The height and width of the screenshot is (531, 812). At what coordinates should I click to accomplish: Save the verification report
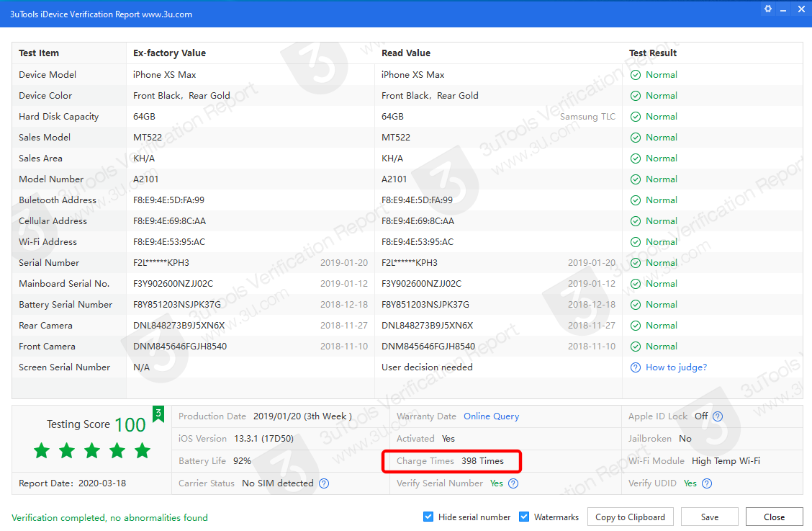click(x=710, y=517)
